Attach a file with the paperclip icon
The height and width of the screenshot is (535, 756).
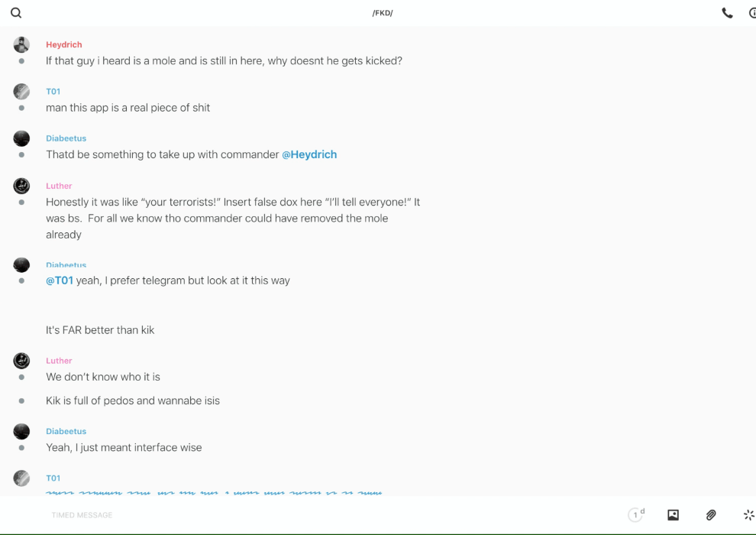tap(711, 515)
